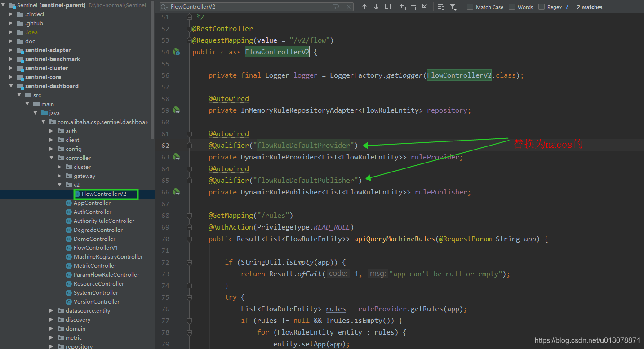Select the sentinel-core module folder
The height and width of the screenshot is (349, 644).
[43, 77]
